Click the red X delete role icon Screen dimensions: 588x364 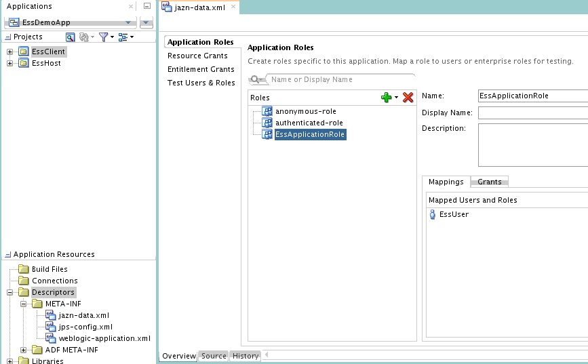coord(408,98)
